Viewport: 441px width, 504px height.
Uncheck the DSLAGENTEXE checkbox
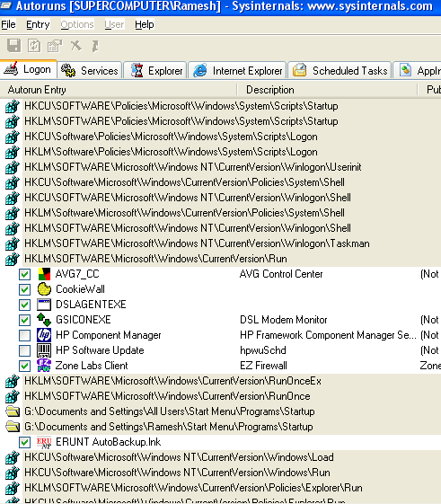pos(25,305)
